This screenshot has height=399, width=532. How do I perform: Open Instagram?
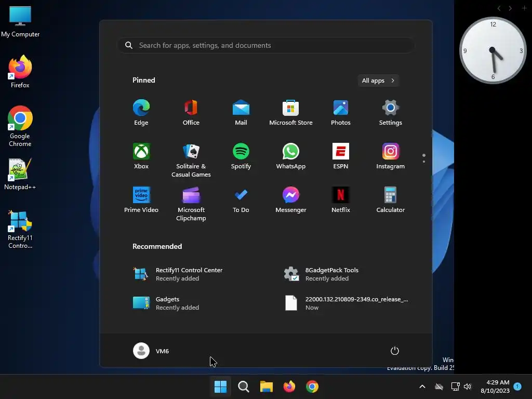[391, 156]
